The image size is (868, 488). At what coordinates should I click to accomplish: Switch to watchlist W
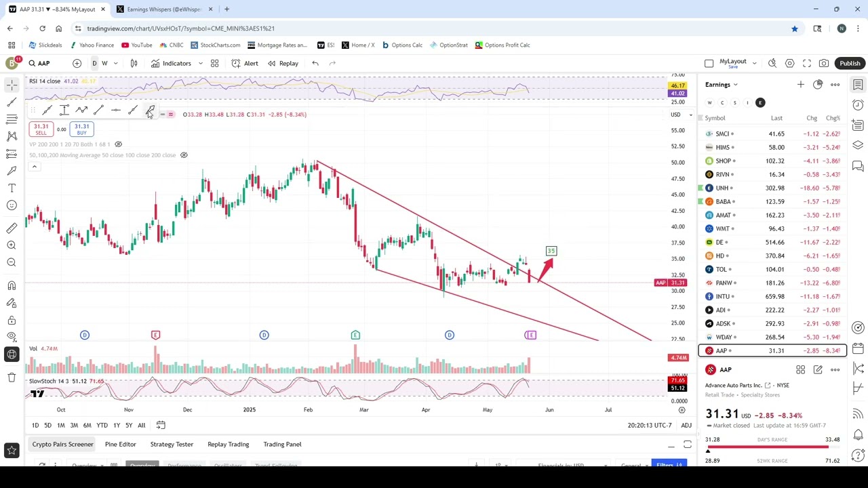tap(709, 103)
